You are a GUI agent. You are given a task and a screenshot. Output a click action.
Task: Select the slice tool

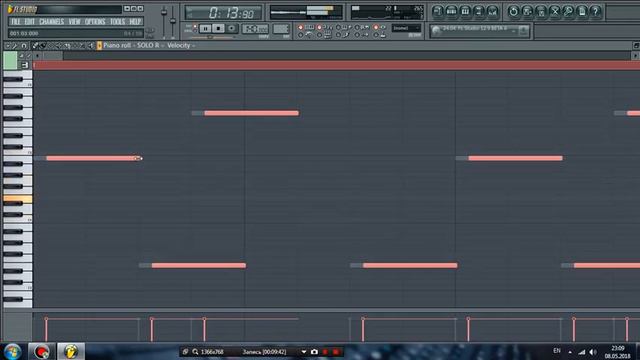67,46
